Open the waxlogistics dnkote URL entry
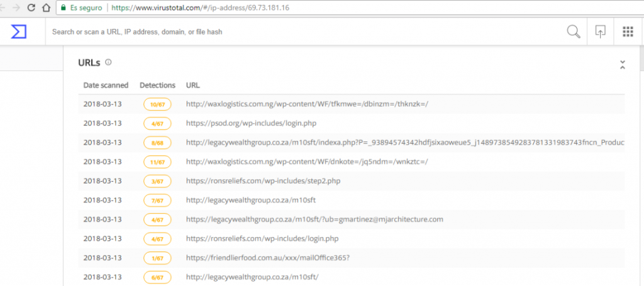Screen dimensions: 644x286 coord(307,162)
